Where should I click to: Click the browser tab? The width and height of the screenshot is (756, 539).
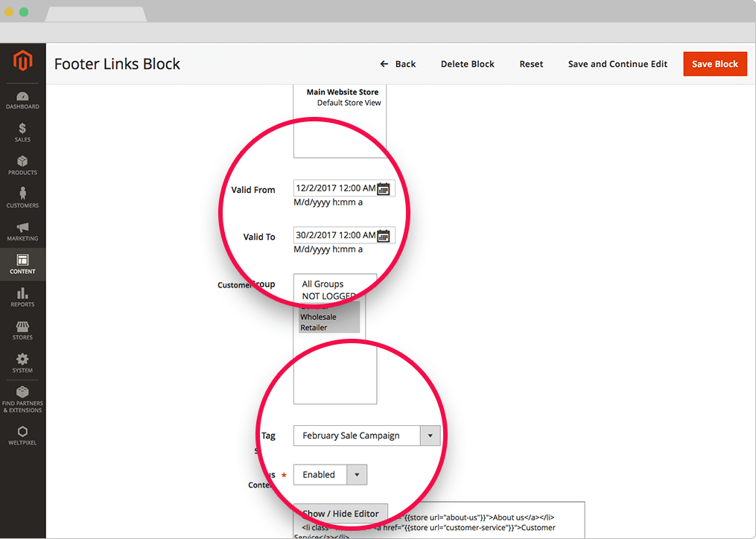click(x=96, y=14)
